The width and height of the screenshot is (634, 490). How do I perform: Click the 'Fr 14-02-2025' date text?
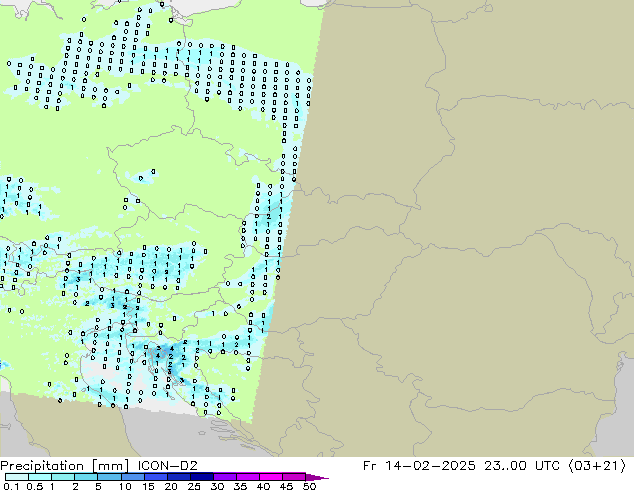419,466
